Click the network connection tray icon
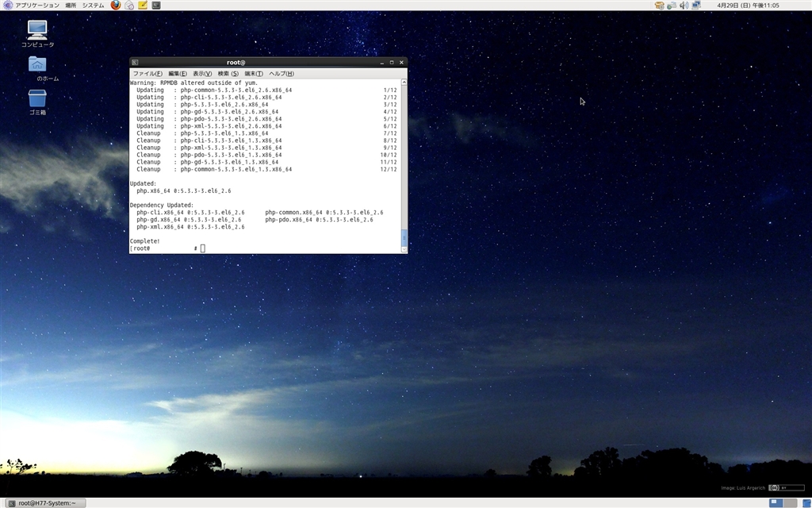Viewport: 812px width, 508px height. (x=695, y=5)
